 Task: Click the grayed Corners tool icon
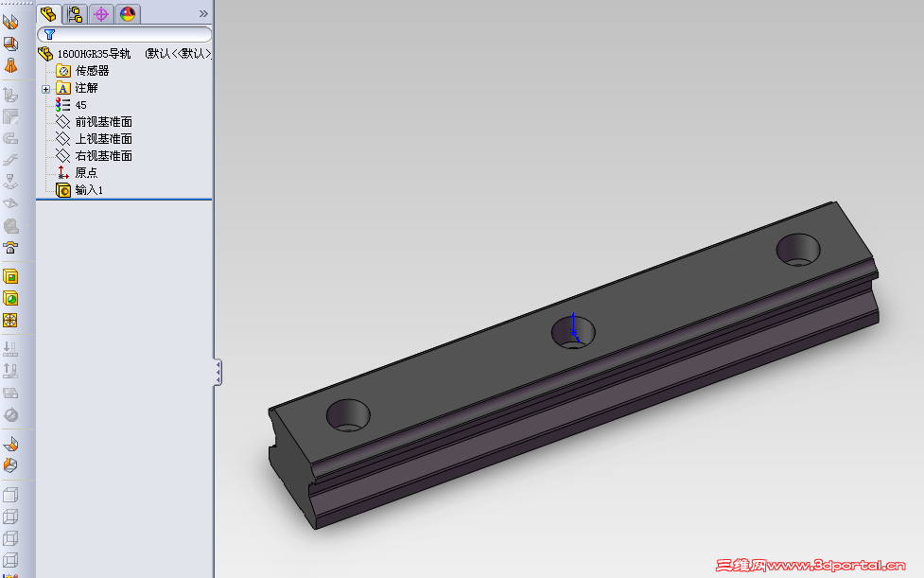point(10,225)
